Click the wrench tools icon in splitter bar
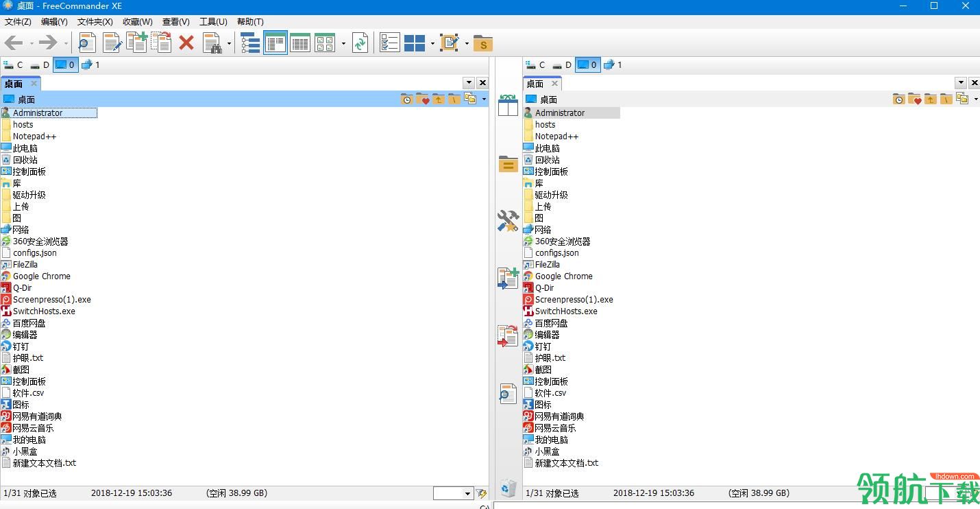This screenshot has width=980, height=509. coord(508,221)
